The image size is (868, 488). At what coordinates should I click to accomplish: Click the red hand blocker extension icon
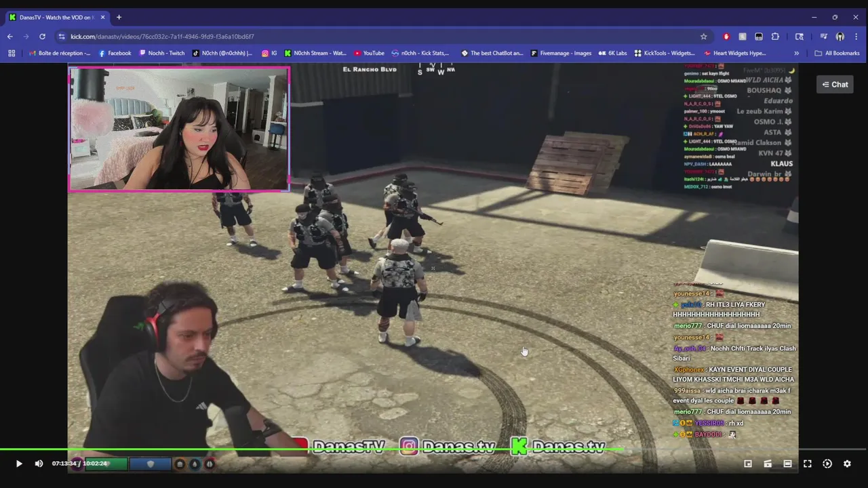pos(726,37)
